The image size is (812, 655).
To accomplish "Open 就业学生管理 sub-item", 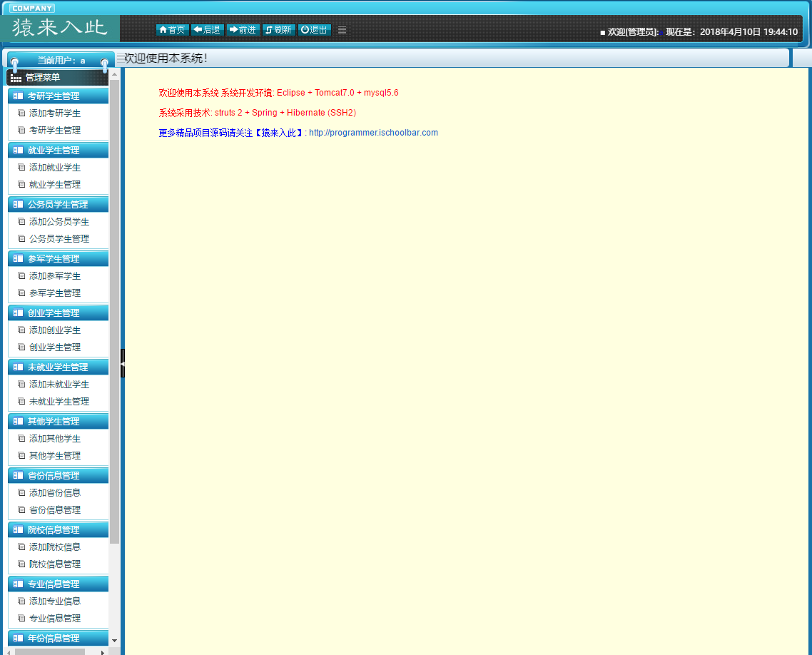I will click(54, 184).
